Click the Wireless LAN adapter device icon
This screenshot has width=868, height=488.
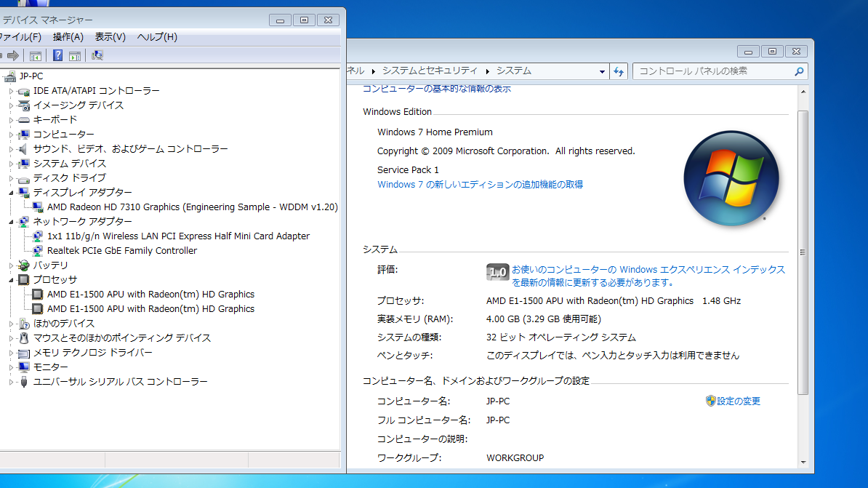tap(38, 236)
